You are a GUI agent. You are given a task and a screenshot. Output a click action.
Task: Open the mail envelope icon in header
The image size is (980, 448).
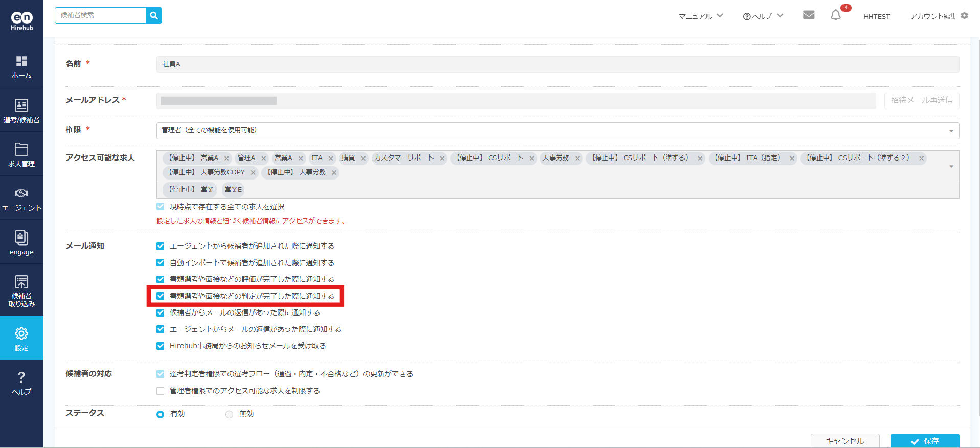808,15
